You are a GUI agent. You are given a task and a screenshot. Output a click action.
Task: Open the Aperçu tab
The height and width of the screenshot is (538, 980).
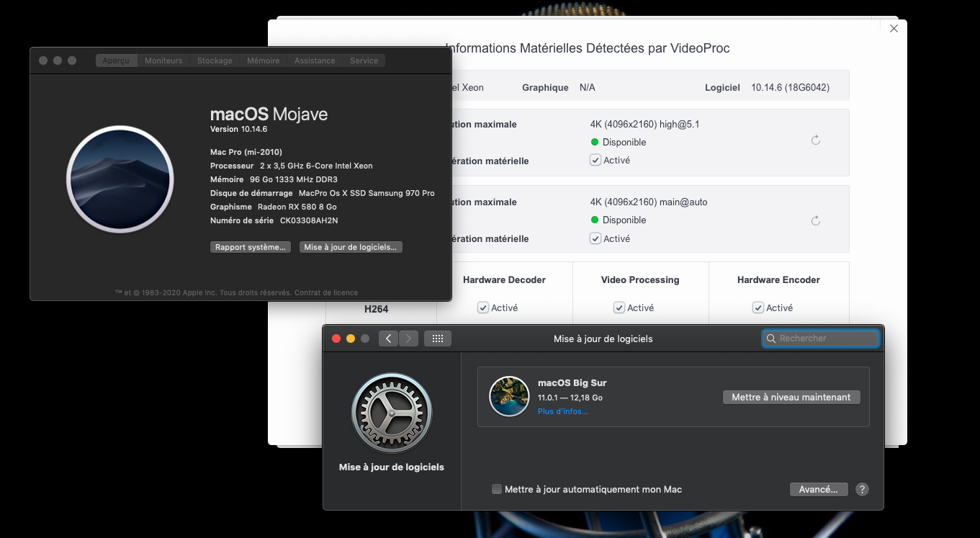(x=116, y=60)
